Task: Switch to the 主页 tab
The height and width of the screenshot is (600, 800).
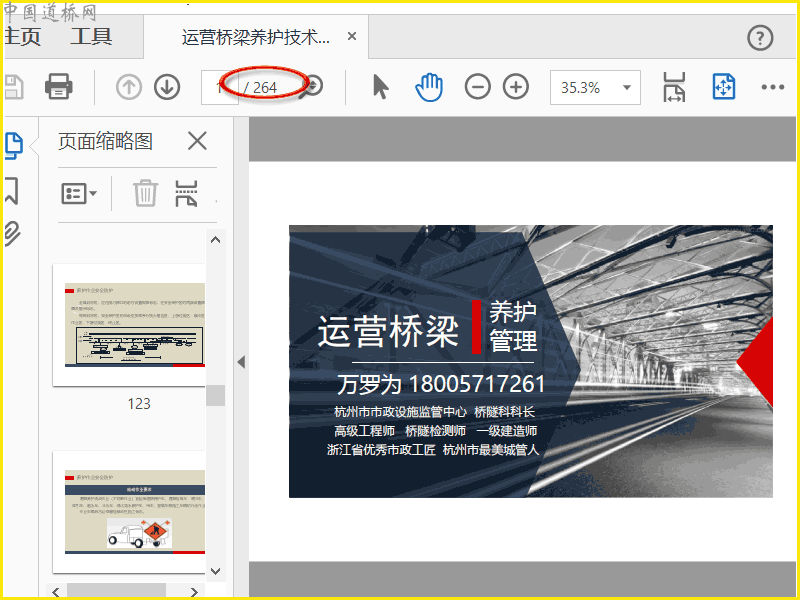Action: pyautogui.click(x=22, y=37)
